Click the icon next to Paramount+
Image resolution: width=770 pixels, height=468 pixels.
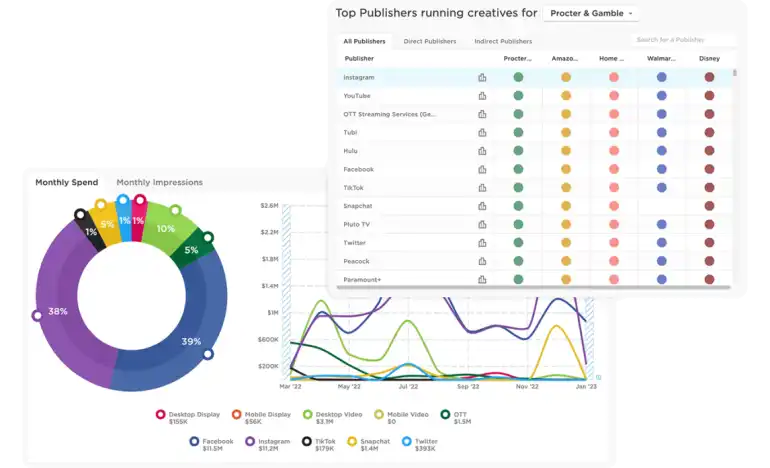[482, 279]
